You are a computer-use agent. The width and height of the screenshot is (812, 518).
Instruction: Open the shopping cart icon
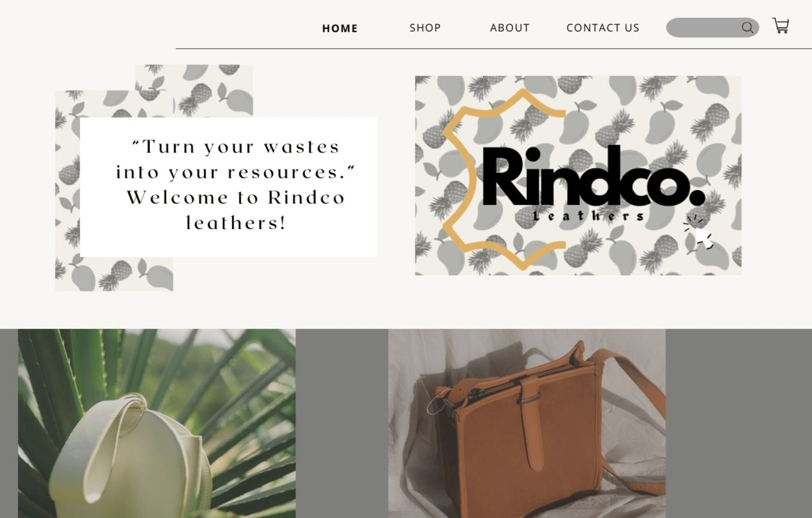781,26
